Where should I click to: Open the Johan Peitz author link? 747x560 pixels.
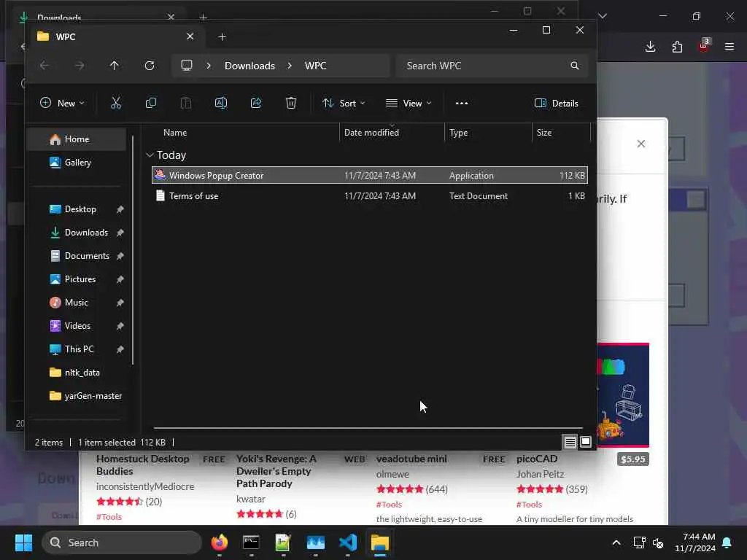pyautogui.click(x=541, y=474)
